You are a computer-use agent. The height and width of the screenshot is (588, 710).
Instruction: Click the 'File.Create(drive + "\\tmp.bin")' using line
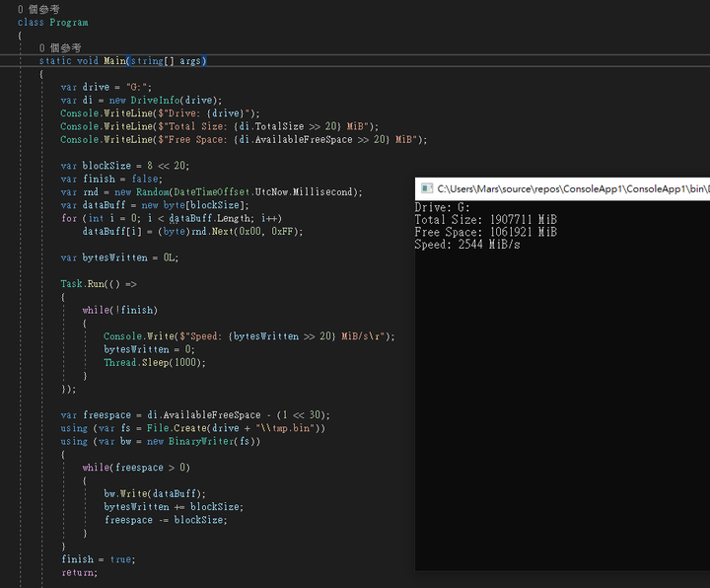click(193, 428)
